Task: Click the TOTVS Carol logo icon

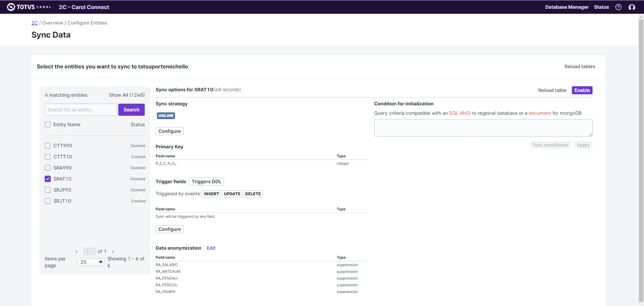Action: tap(11, 7)
